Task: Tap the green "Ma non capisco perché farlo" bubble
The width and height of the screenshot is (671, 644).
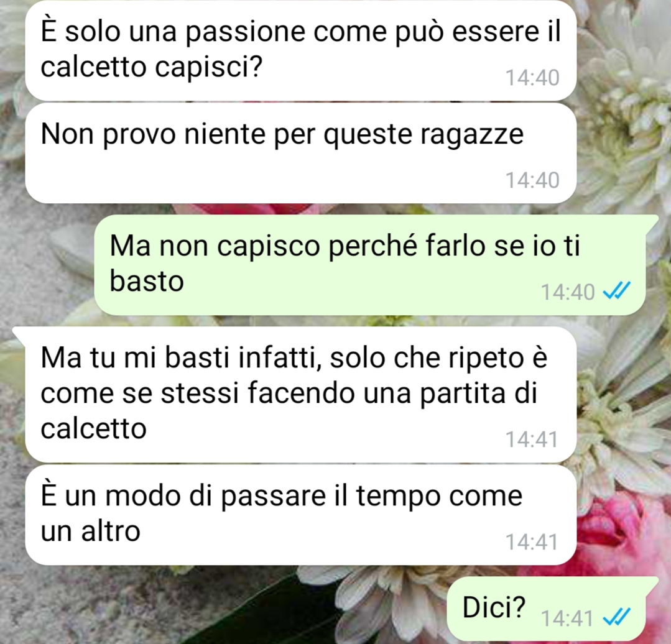Action: 370,265
